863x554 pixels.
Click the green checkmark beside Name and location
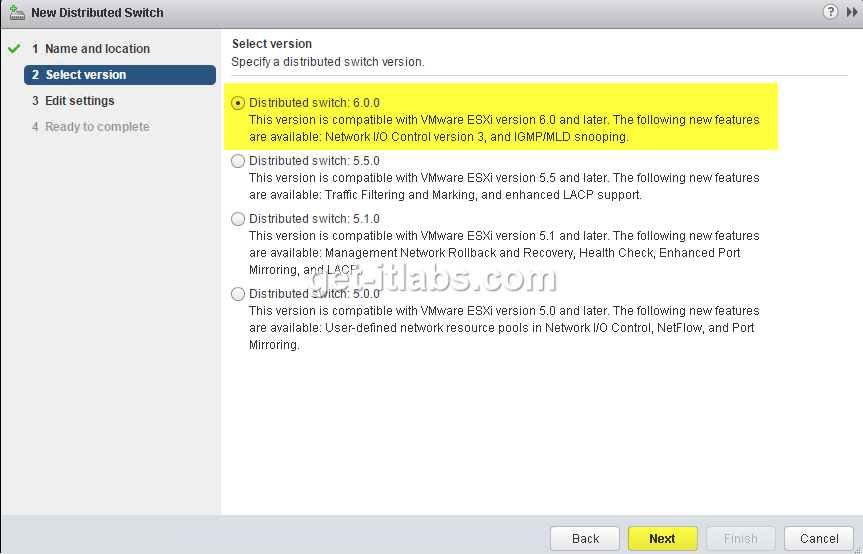coord(14,48)
